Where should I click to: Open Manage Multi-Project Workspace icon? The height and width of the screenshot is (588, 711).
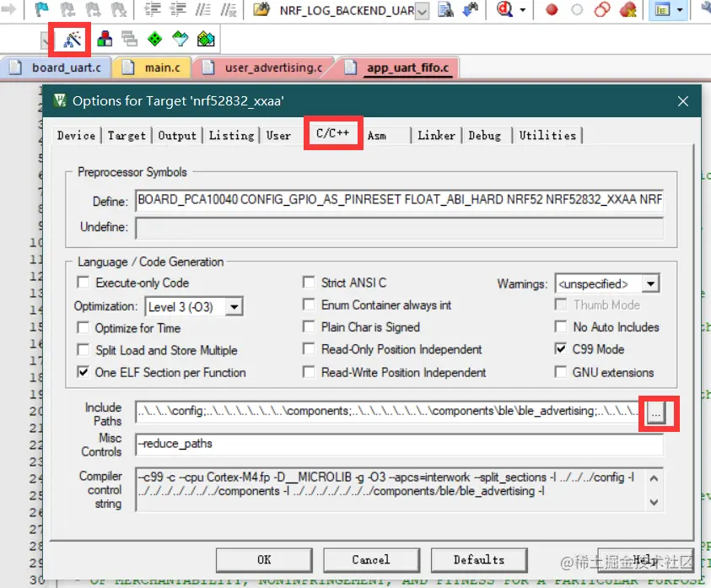tap(130, 39)
